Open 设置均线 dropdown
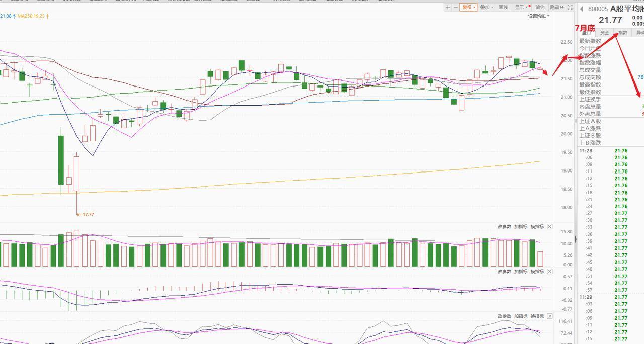 [x=538, y=16]
